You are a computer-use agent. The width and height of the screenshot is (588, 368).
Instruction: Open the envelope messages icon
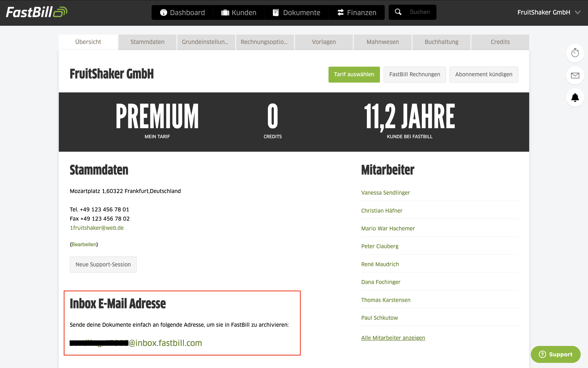pos(575,75)
